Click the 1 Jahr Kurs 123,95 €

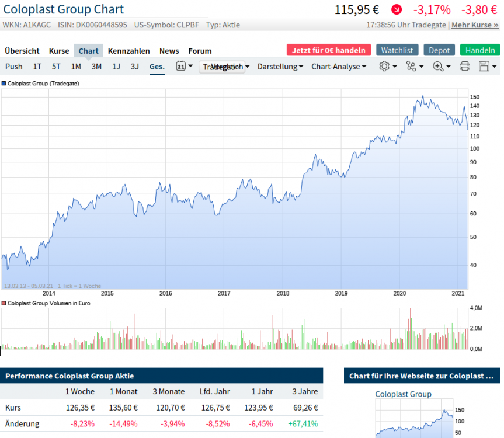tap(259, 408)
